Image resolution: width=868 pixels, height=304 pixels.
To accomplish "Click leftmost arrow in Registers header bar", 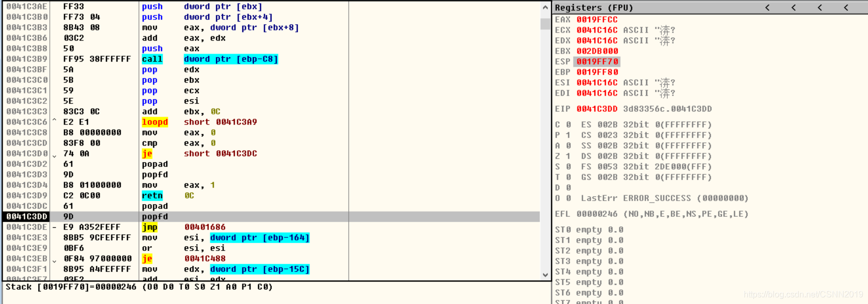I will click(767, 7).
